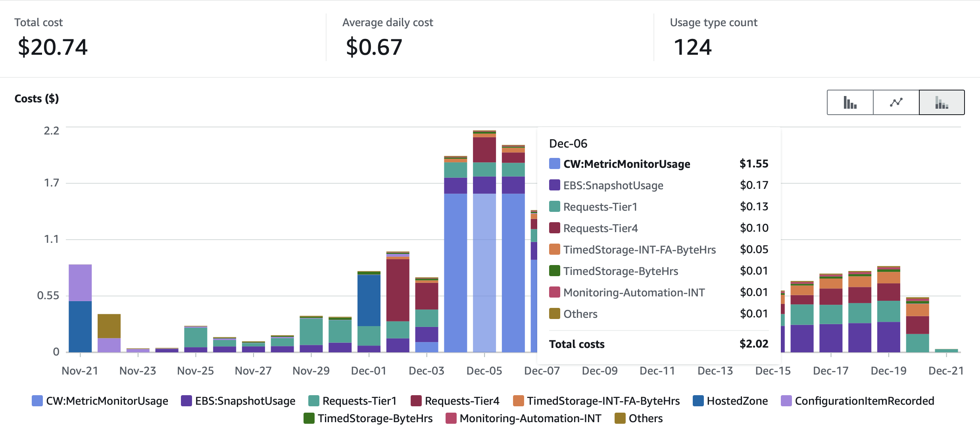
Task: Select the Dec-02 Requests-Tier4 bar segment
Action: [398, 290]
